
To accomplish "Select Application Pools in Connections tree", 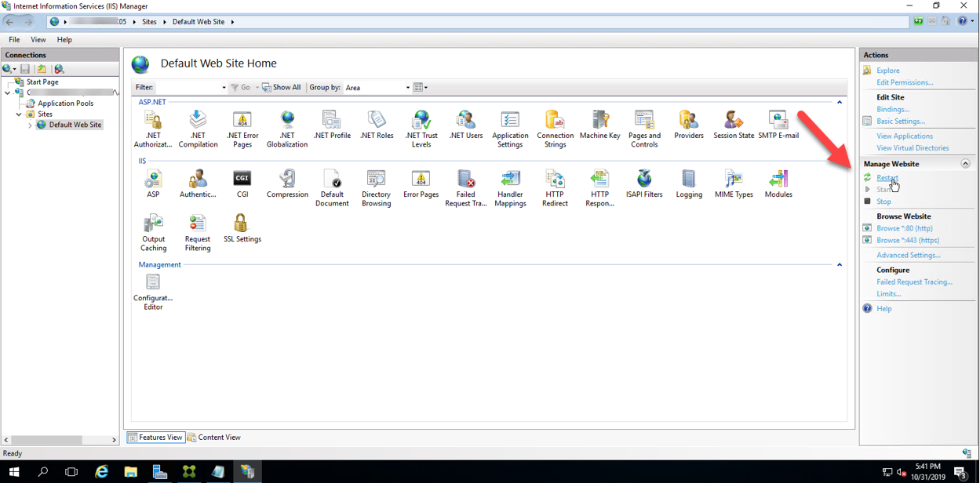I will coord(66,103).
